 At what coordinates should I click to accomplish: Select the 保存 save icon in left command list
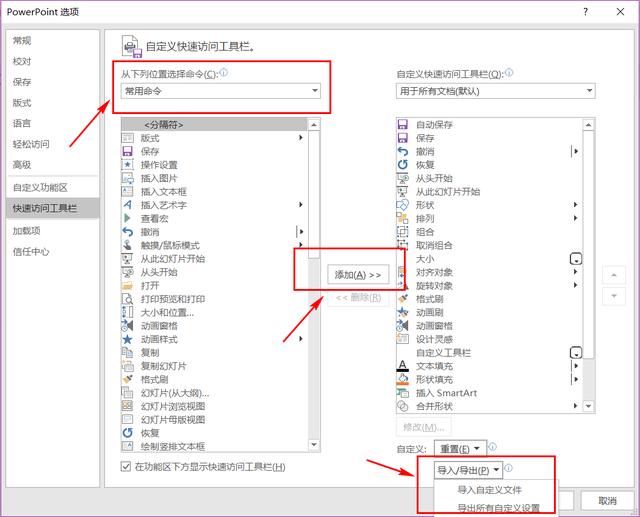[x=127, y=151]
